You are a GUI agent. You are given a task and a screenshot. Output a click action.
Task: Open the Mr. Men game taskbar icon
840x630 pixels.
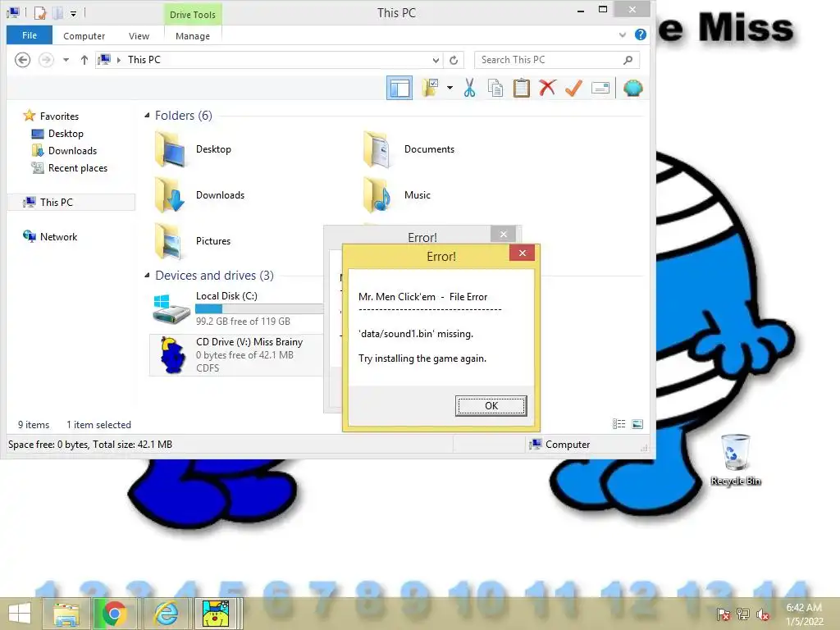[216, 614]
